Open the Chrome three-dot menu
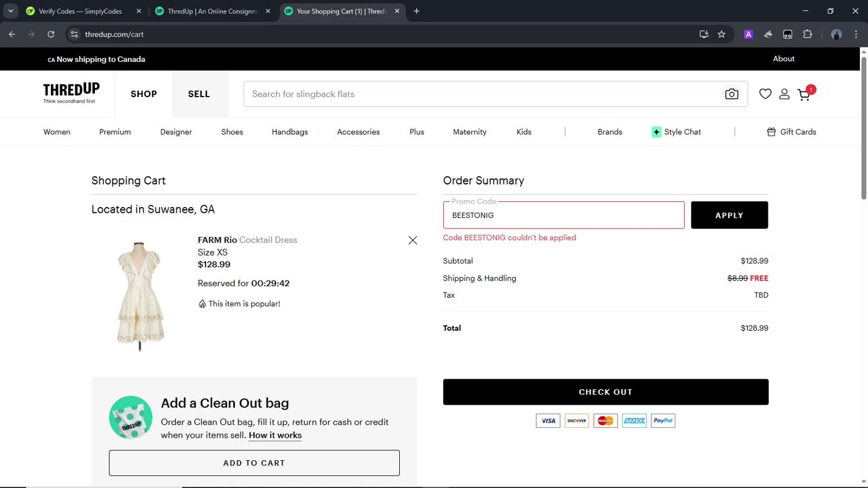This screenshot has width=868, height=488. tap(856, 34)
